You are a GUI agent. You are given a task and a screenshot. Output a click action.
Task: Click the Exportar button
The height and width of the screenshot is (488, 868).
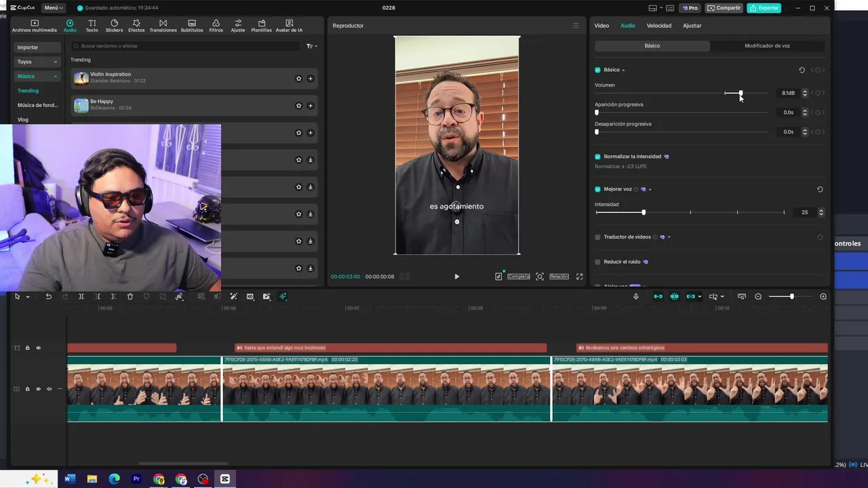(x=764, y=8)
